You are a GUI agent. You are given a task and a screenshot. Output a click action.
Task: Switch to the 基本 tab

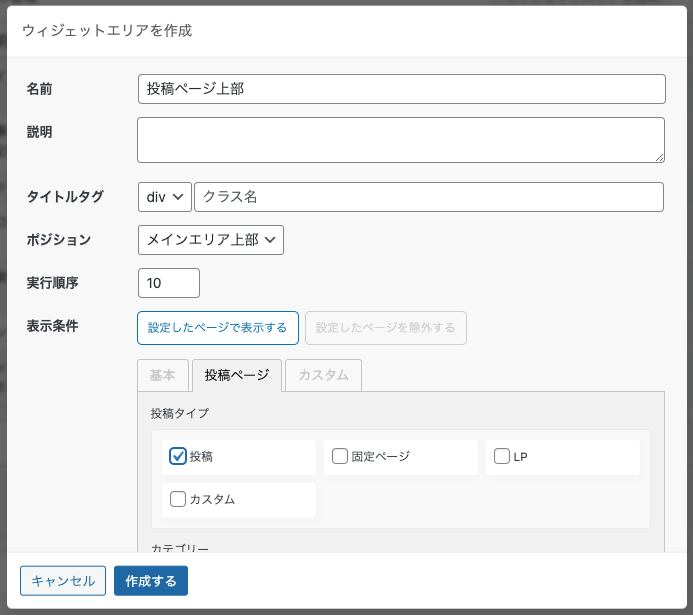click(x=163, y=375)
